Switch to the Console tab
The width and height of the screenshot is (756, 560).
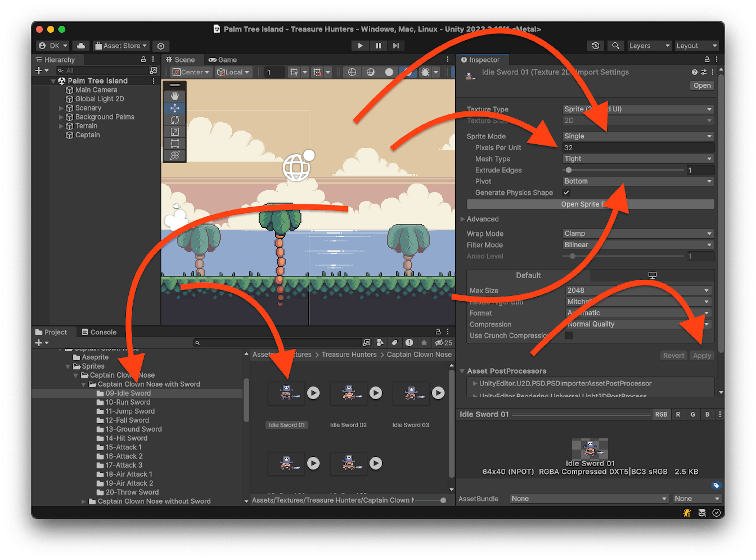(99, 332)
